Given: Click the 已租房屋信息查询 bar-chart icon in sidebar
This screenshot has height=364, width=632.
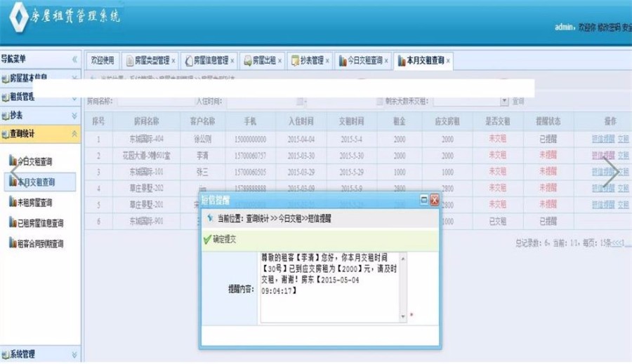Looking at the screenshot, I should click(13, 222).
